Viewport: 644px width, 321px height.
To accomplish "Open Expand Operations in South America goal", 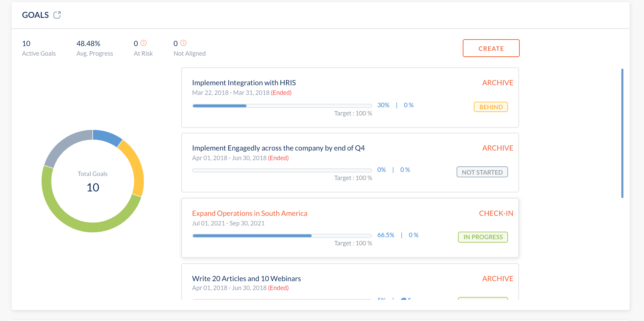I will point(250,213).
